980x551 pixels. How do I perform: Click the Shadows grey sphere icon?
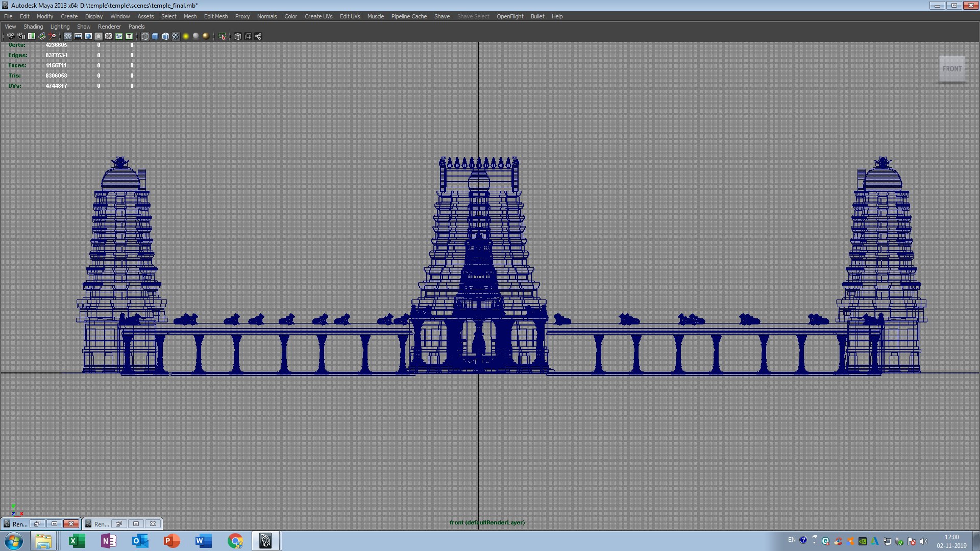click(x=195, y=36)
